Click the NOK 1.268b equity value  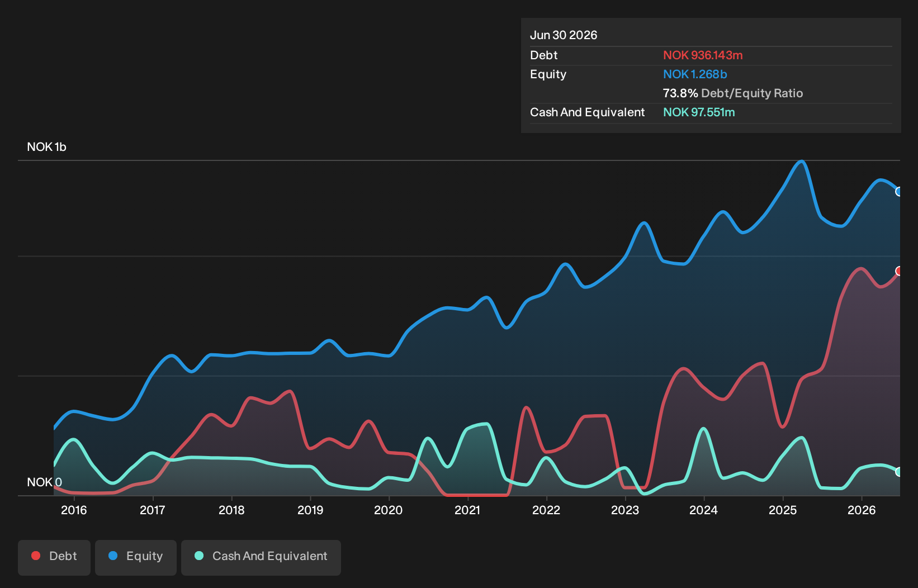click(x=695, y=74)
